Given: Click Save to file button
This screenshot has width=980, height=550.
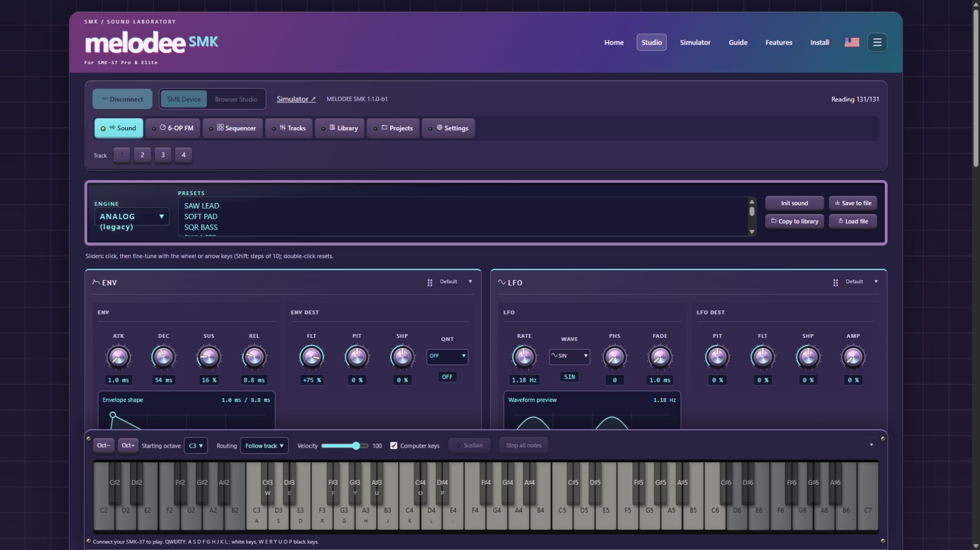Looking at the screenshot, I should coord(853,203).
